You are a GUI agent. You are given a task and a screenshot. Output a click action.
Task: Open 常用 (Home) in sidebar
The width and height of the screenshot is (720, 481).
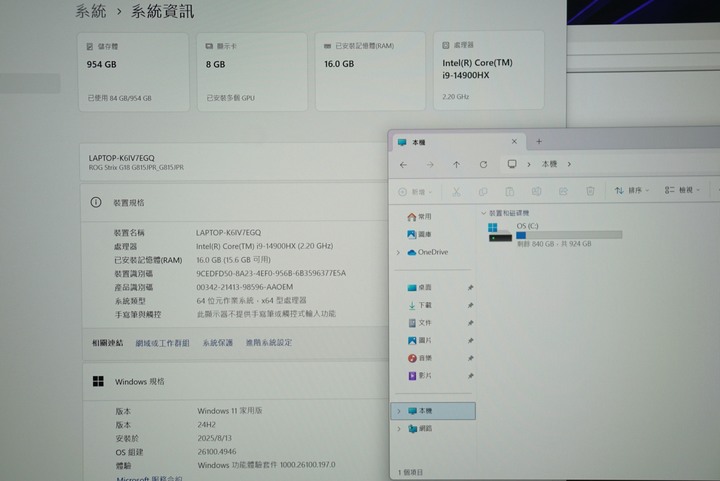pos(419,217)
